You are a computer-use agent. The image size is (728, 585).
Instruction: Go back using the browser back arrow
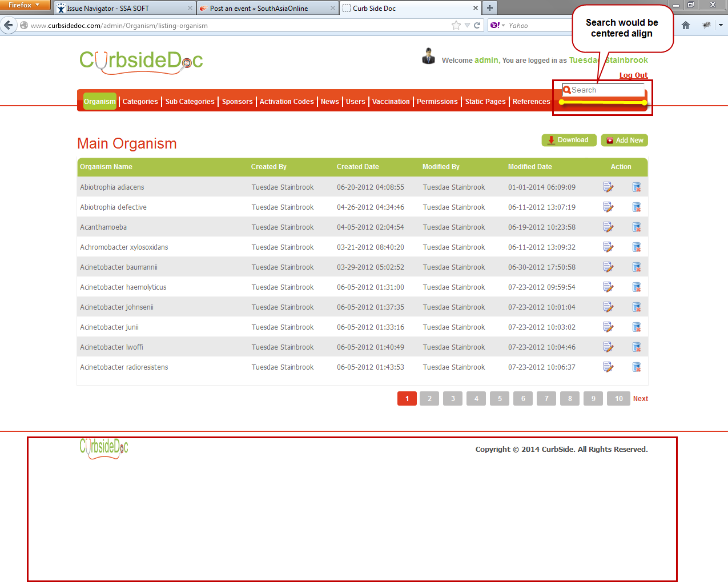pos(9,25)
